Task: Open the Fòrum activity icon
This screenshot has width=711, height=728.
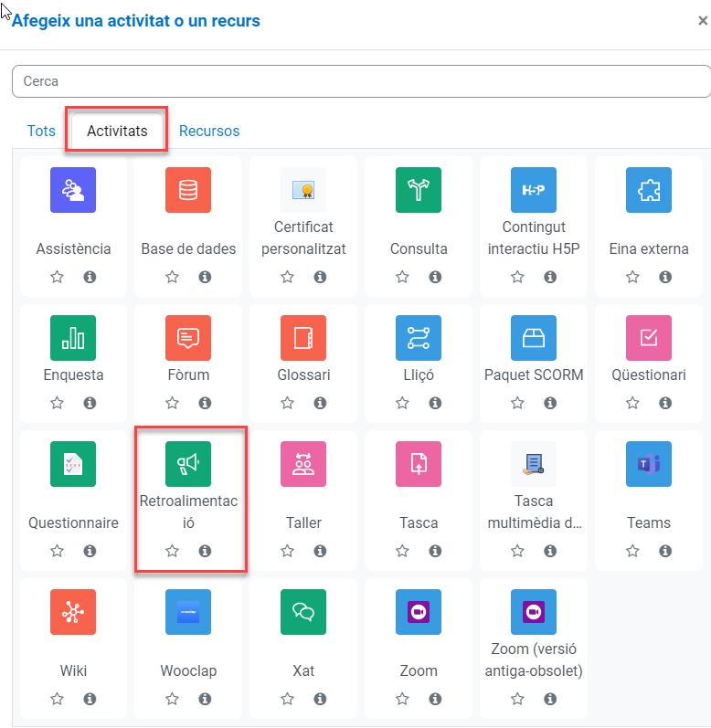Action: pyautogui.click(x=188, y=338)
